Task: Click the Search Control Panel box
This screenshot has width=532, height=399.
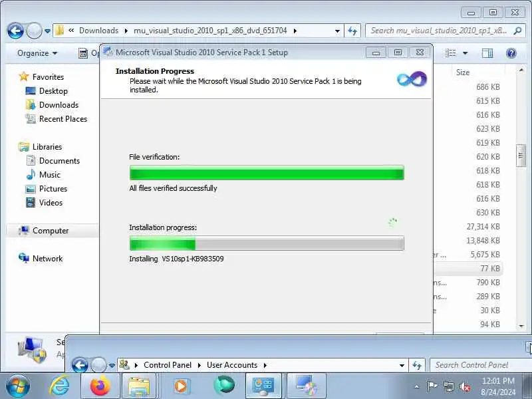Action: [479, 365]
